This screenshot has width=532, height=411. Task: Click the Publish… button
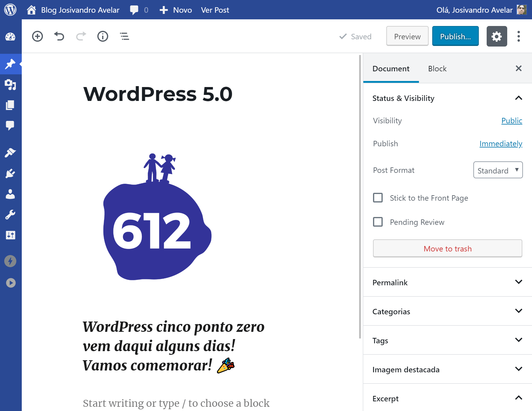pos(455,36)
